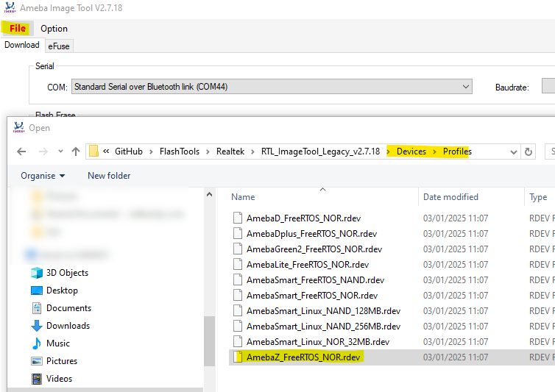
Task: Select AmebaSmart_Linux_NOR_32MB.rdev file
Action: coord(318,342)
